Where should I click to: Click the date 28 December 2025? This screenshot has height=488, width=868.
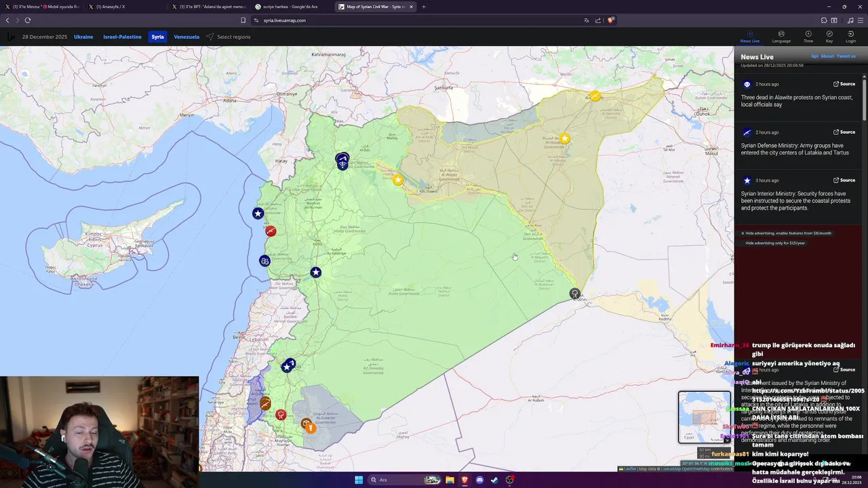(45, 37)
